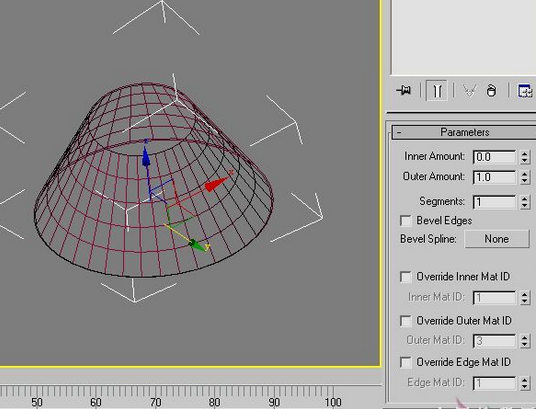This screenshot has height=409, width=536.
Task: Open Configure Modifier Sets icon
Action: pos(525,91)
